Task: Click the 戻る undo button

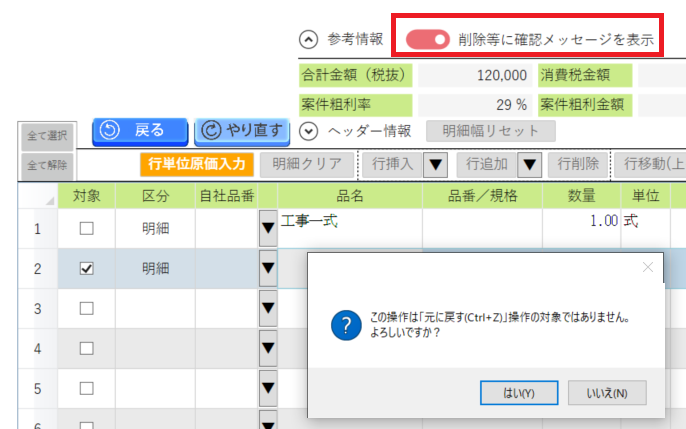Action: [x=141, y=130]
